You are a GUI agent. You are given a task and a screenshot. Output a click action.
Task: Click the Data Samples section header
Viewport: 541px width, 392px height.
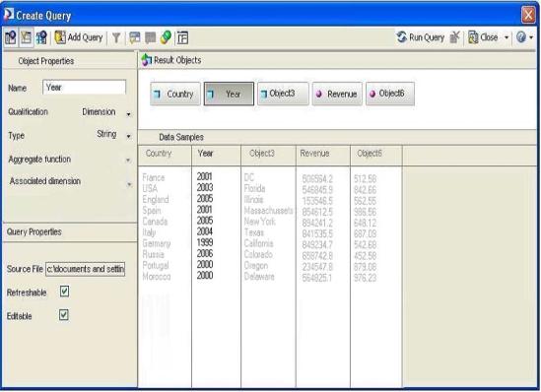point(181,137)
